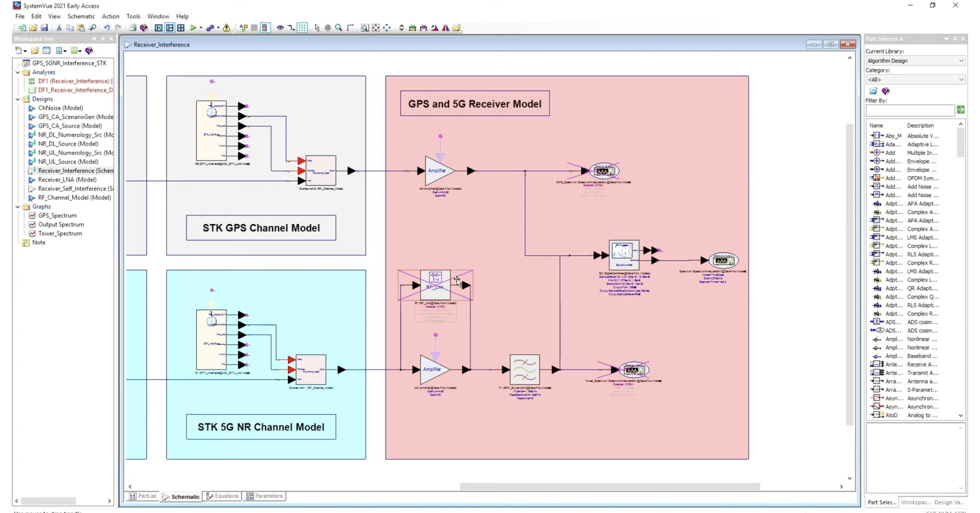Toggle the eye visibility icon in toolbar
Image resolution: width=980 pixels, height=513 pixels.
click(281, 28)
